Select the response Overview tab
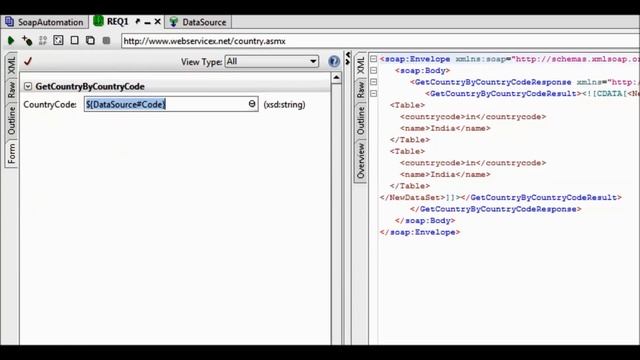The width and height of the screenshot is (640, 360). (x=360, y=161)
